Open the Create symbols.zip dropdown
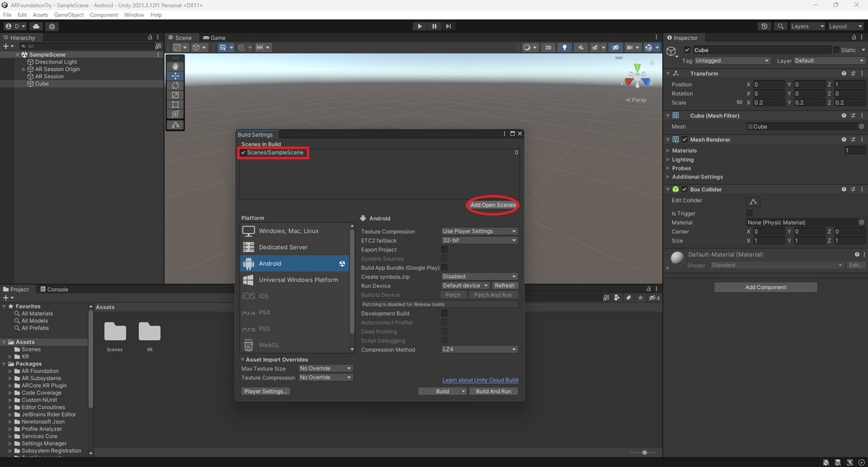The width and height of the screenshot is (868, 467). tap(480, 277)
